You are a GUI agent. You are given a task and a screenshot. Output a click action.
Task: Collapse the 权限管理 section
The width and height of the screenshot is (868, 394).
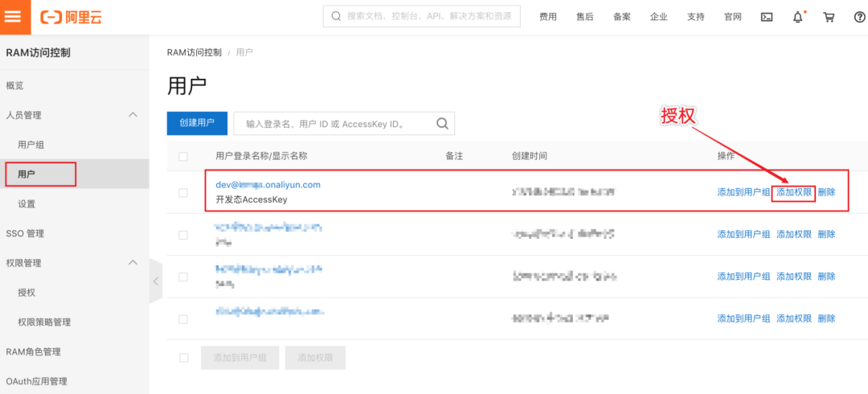133,262
